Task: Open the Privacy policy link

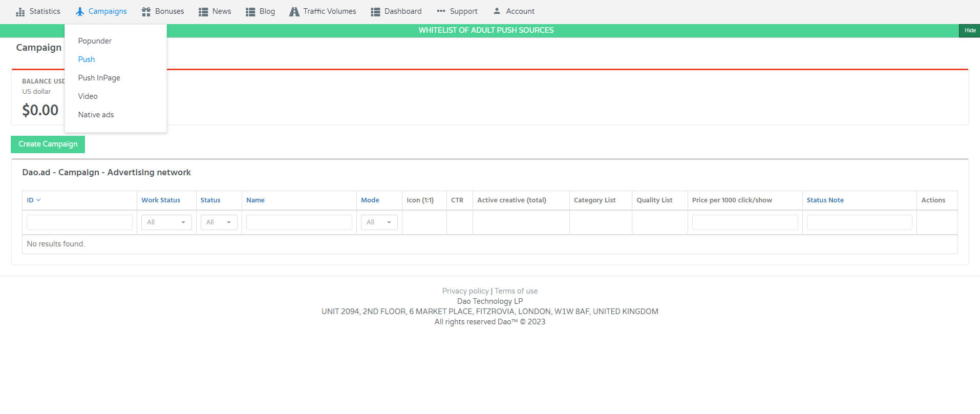Action: click(x=465, y=291)
